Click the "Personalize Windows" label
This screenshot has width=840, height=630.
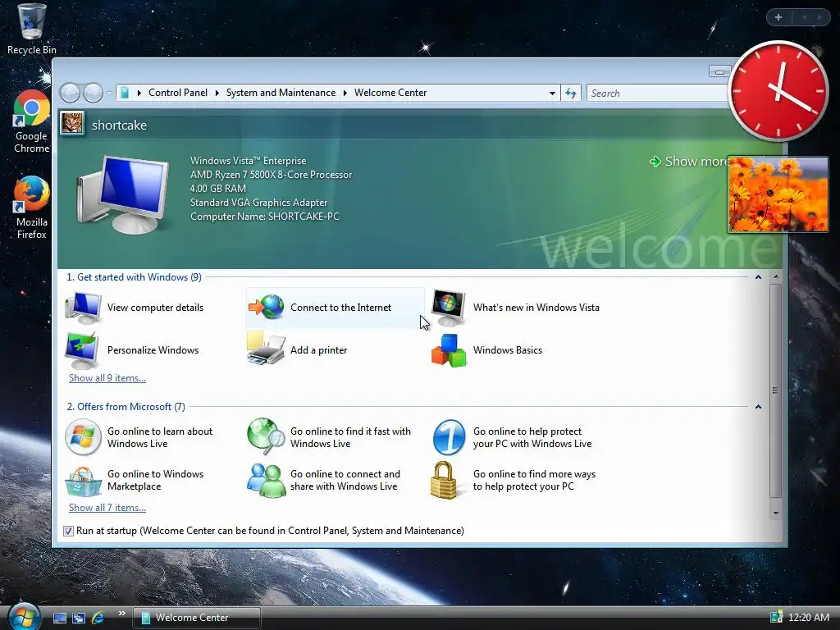[153, 350]
